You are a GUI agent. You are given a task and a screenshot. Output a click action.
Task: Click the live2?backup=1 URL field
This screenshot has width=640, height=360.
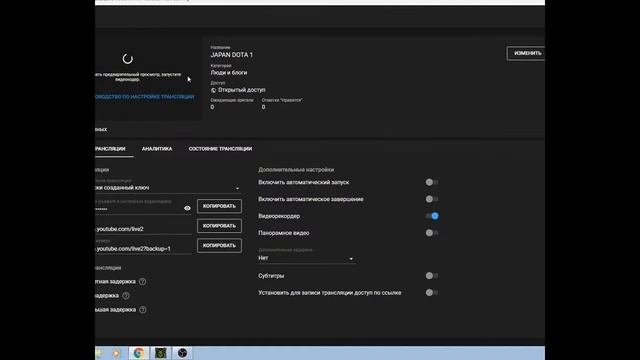143,249
